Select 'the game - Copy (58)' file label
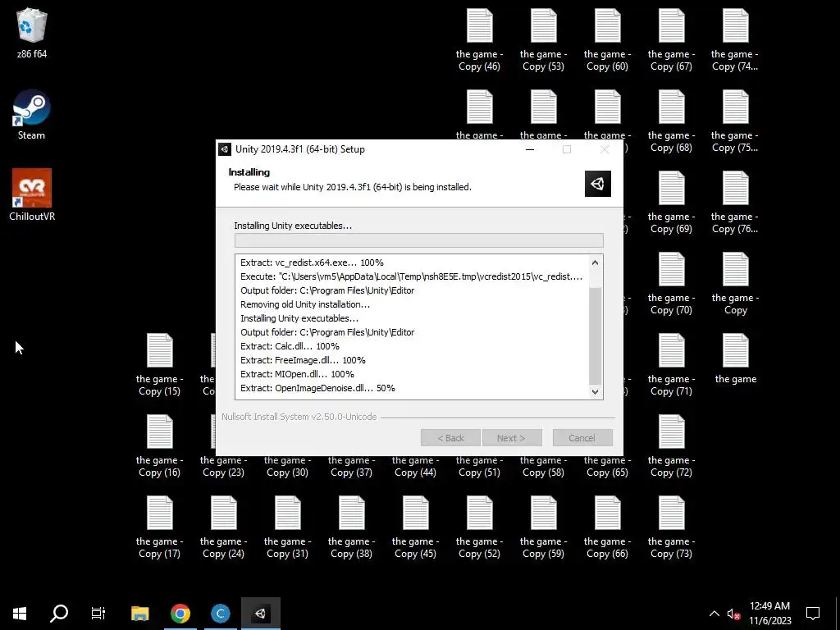The width and height of the screenshot is (840, 630). point(543,467)
